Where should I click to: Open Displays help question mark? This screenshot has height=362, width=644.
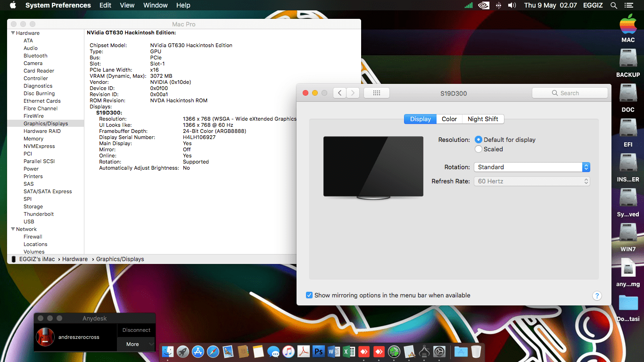(x=597, y=296)
